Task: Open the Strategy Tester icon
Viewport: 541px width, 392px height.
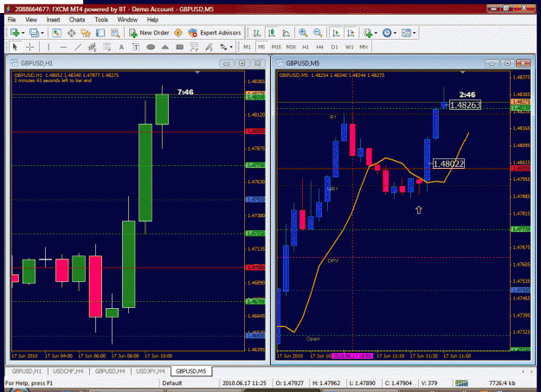Action: 115,33
